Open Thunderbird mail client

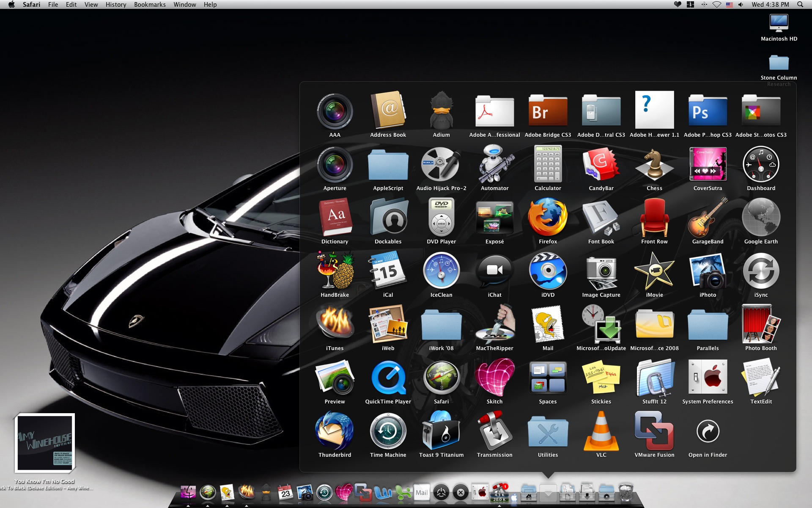click(335, 431)
